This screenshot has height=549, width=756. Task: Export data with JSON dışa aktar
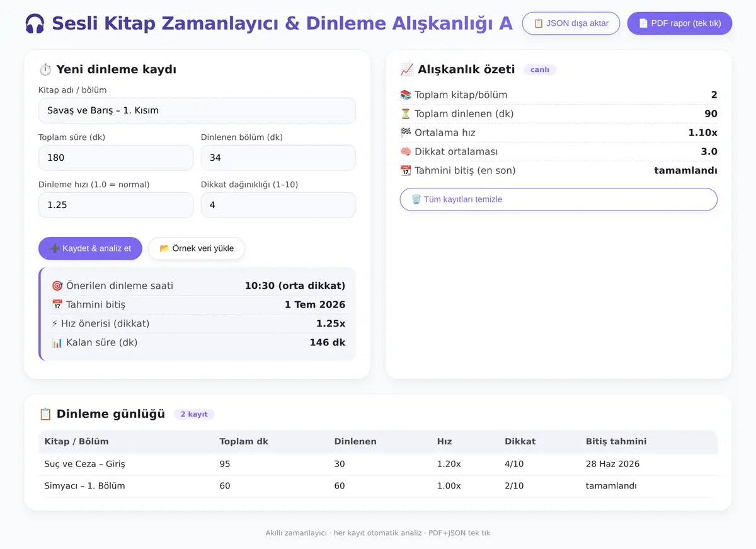click(571, 23)
